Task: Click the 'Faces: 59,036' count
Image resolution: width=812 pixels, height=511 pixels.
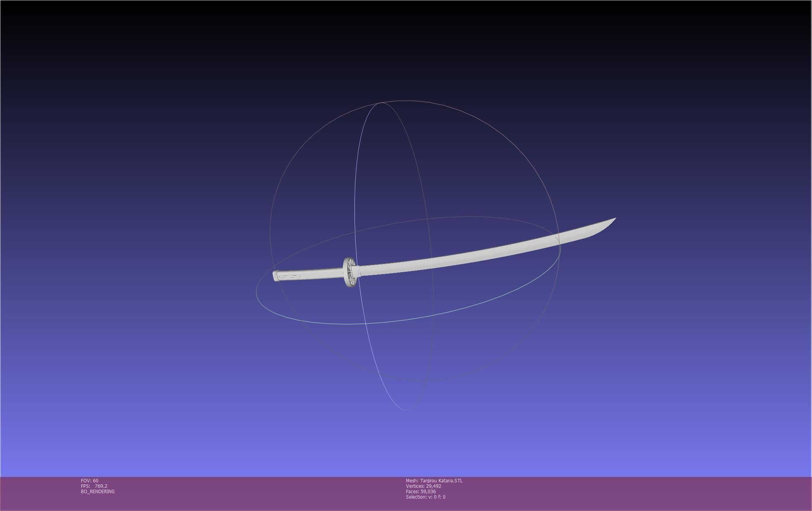Action: click(421, 492)
